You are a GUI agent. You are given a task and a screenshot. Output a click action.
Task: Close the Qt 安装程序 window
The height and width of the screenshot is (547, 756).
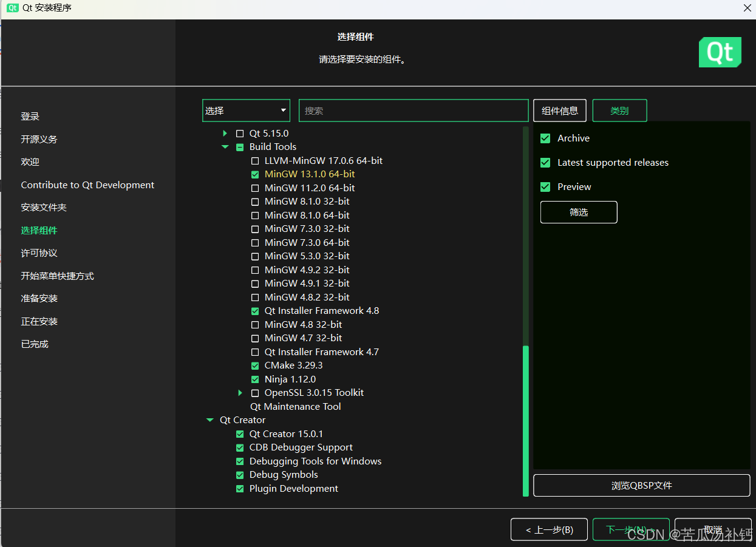747,8
